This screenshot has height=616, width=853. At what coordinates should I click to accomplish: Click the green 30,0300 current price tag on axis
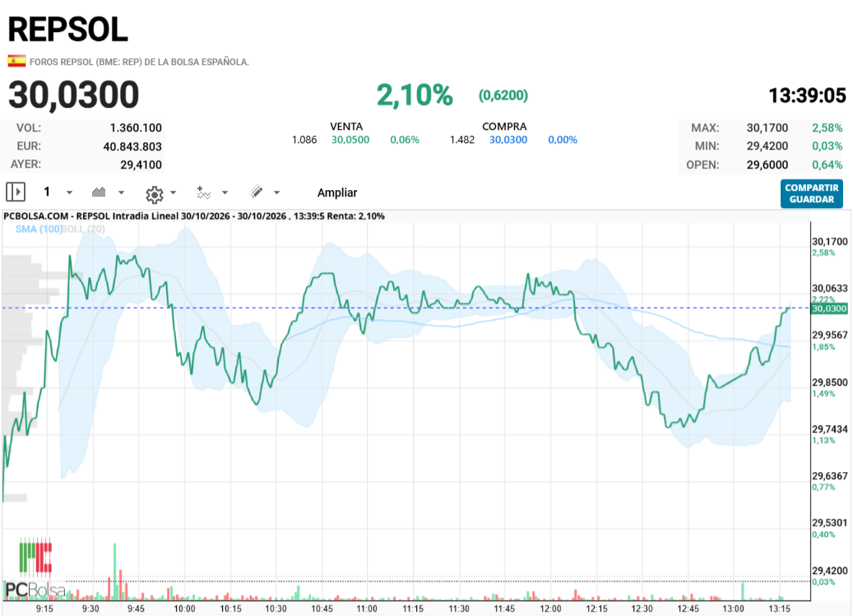pyautogui.click(x=829, y=308)
